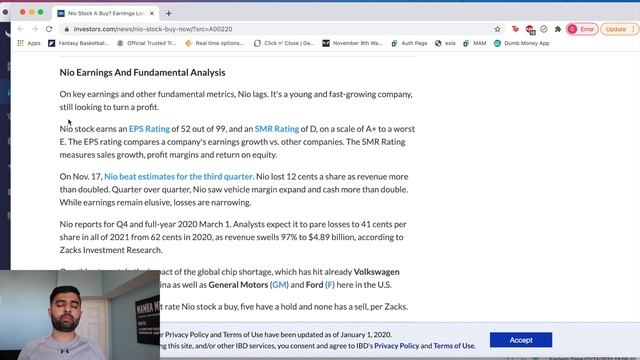Open the November 8th We... bookmark
This screenshot has height=360, width=640.
(352, 43)
